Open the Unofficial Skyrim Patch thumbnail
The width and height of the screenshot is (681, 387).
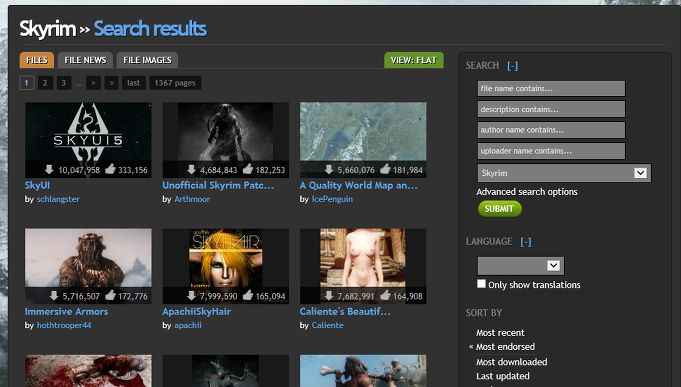point(225,140)
